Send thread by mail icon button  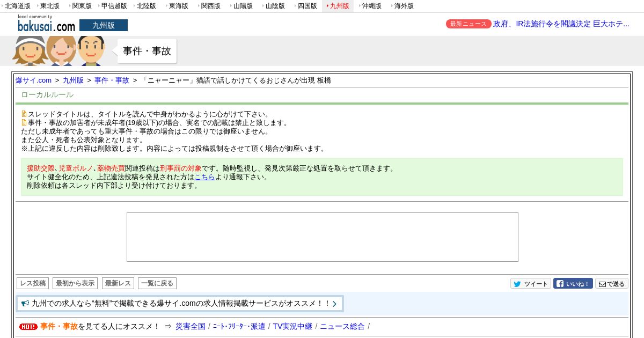(x=611, y=284)
